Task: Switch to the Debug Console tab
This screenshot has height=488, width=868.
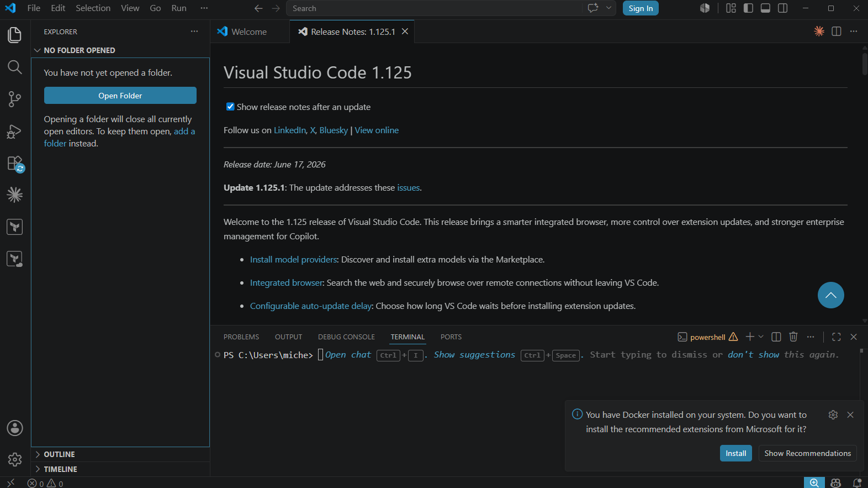Action: [x=346, y=337]
